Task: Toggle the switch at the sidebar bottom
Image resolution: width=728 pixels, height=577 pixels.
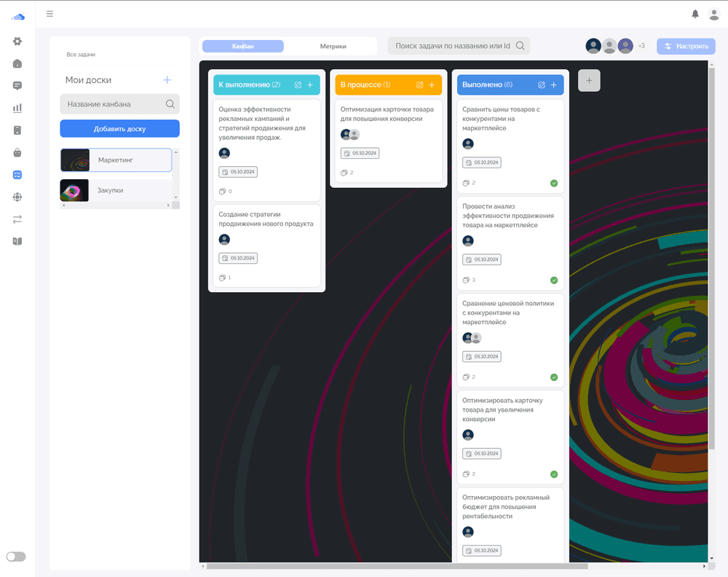Action: (x=16, y=557)
